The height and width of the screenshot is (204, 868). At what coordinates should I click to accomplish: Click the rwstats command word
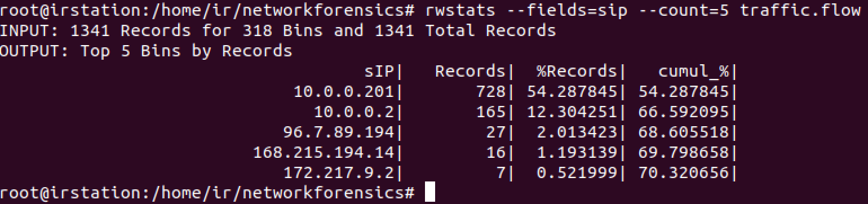[460, 10]
